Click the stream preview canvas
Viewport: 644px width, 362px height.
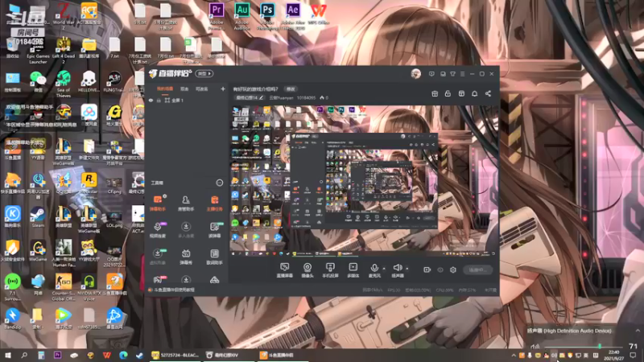tap(364, 180)
